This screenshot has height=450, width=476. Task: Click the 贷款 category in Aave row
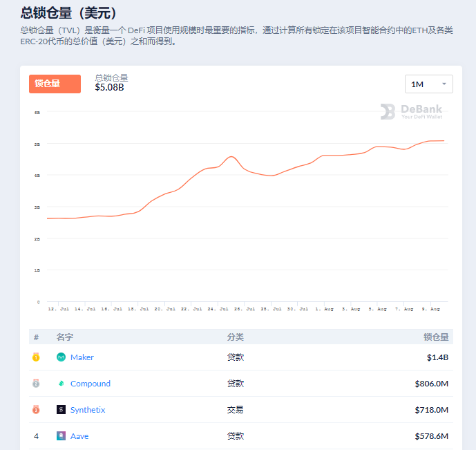pyautogui.click(x=236, y=436)
